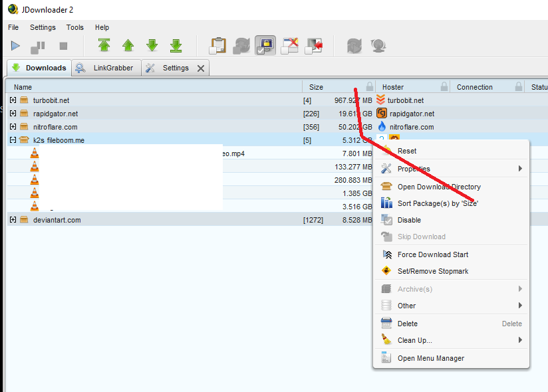Switch to the Downloads tab
This screenshot has height=392, width=548.
[x=39, y=68]
